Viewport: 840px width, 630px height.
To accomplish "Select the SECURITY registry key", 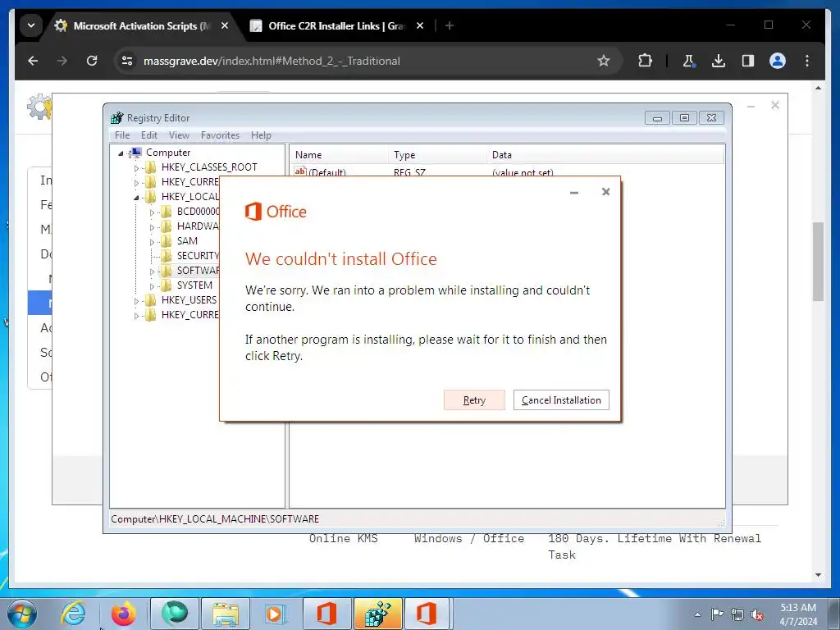I will point(198,256).
